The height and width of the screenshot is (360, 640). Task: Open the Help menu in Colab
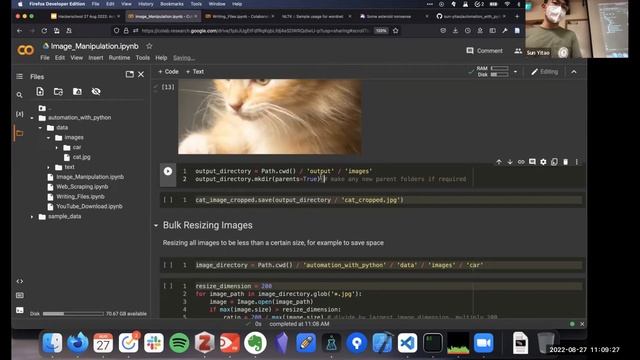click(161, 58)
